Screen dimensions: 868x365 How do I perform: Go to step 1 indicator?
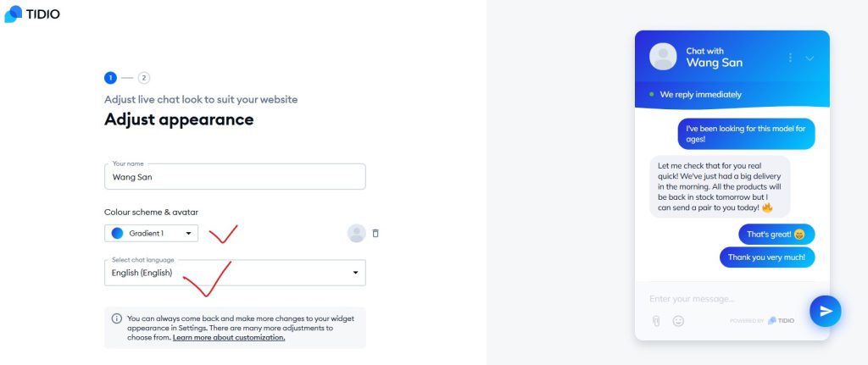(x=110, y=77)
